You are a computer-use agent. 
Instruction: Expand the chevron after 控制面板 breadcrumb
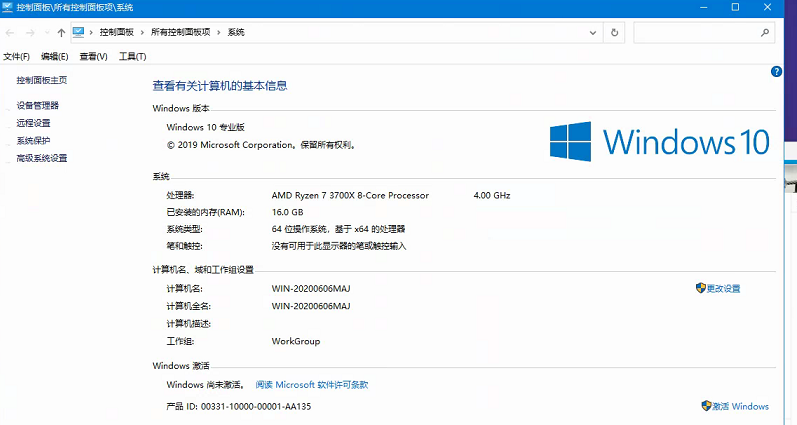pyautogui.click(x=142, y=33)
